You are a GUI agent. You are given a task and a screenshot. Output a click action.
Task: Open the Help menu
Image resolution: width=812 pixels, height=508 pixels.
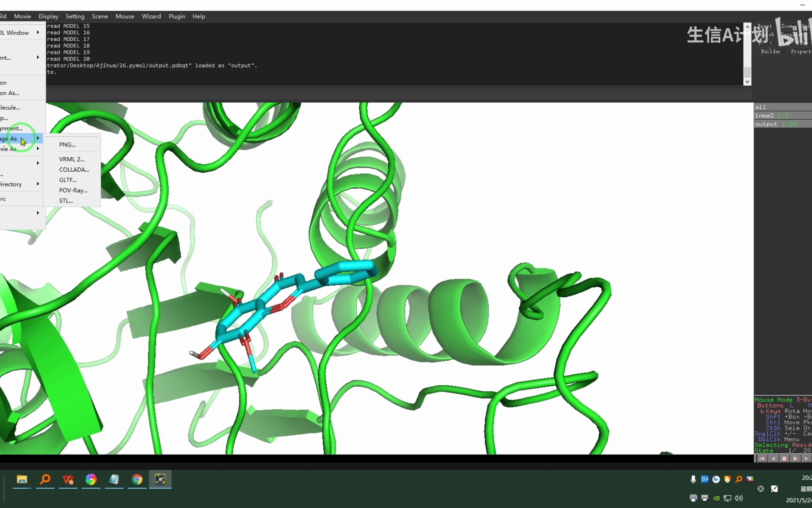[199, 16]
